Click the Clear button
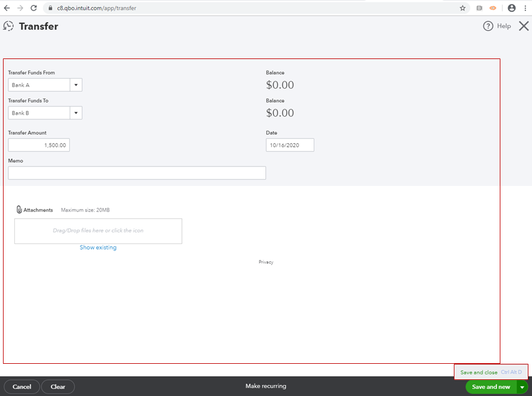This screenshot has height=396, width=532. [58, 387]
